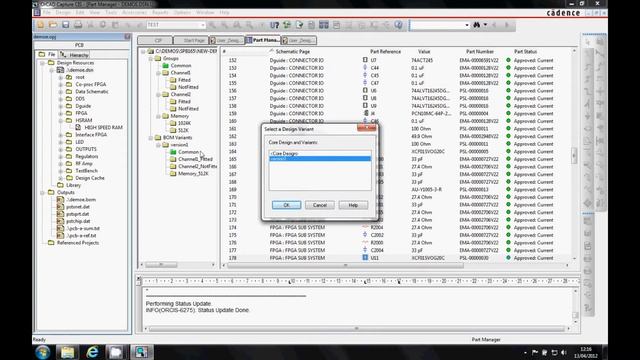Select the highlighted version1 list entry
Image resolution: width=640 pixels, height=360 pixels.
tap(320, 158)
